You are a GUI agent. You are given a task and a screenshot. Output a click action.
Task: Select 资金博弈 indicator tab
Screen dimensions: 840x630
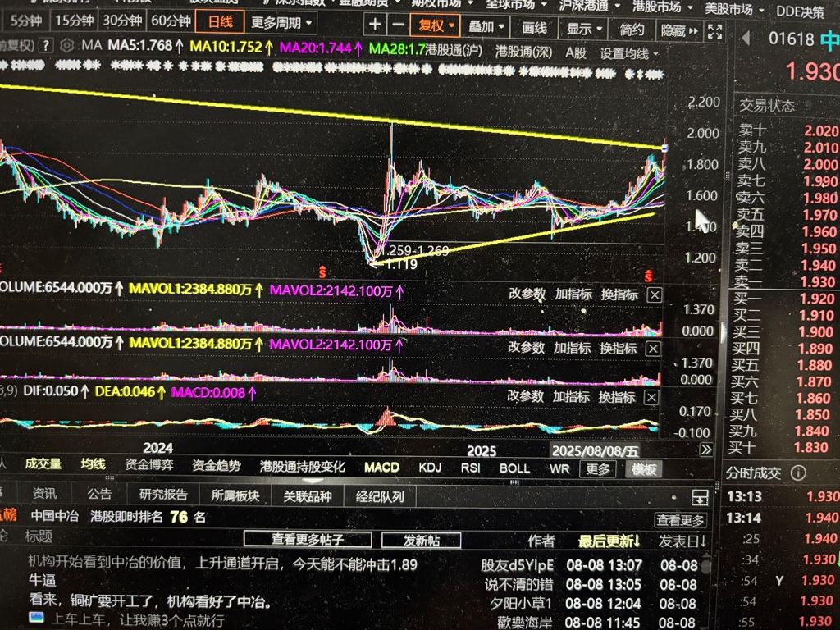click(x=149, y=464)
